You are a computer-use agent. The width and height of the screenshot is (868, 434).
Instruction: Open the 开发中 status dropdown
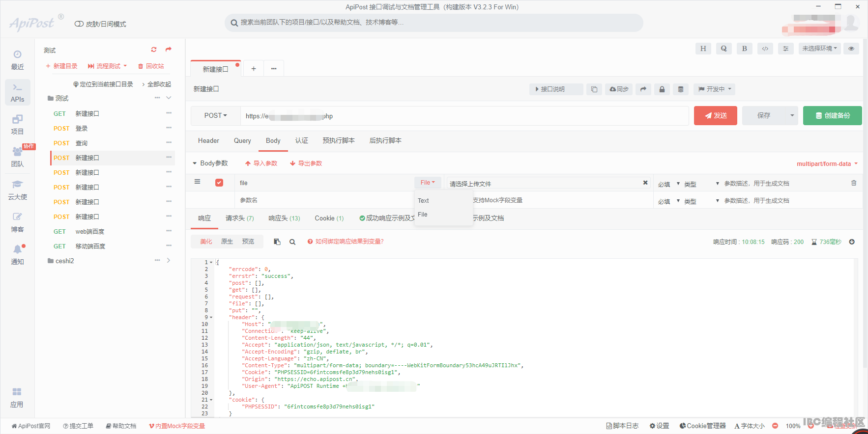coord(715,89)
